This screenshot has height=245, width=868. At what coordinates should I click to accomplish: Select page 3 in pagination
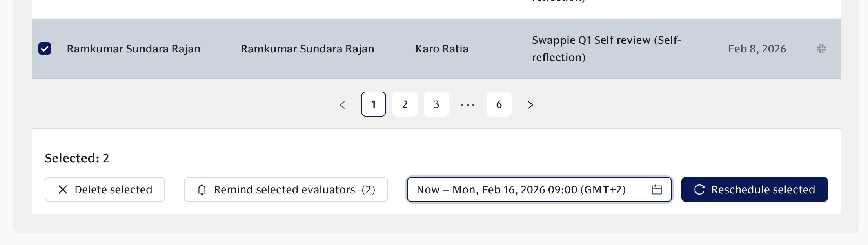(x=436, y=104)
